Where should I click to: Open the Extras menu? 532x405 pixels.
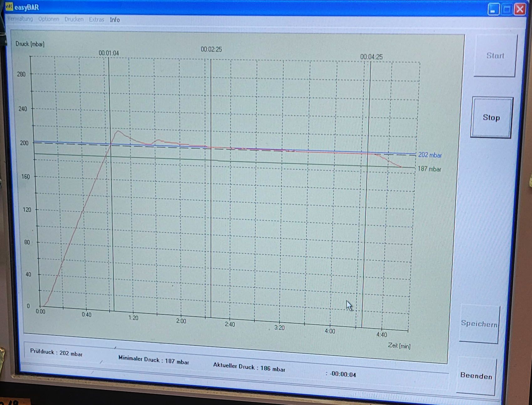(96, 19)
